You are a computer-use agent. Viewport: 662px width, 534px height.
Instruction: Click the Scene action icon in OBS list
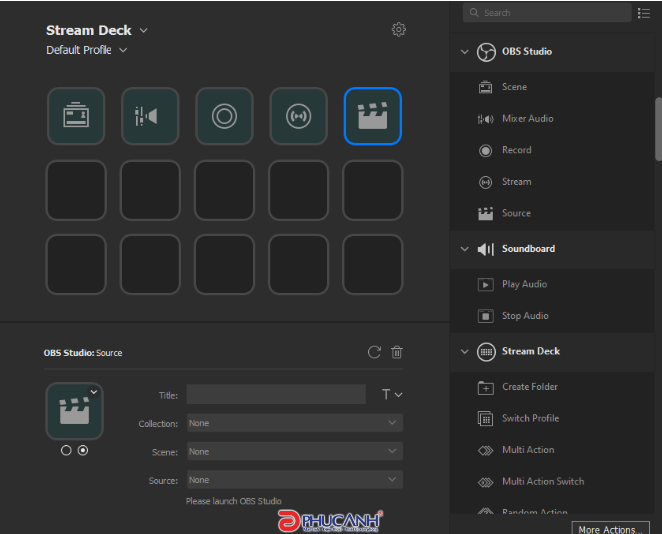click(x=485, y=87)
